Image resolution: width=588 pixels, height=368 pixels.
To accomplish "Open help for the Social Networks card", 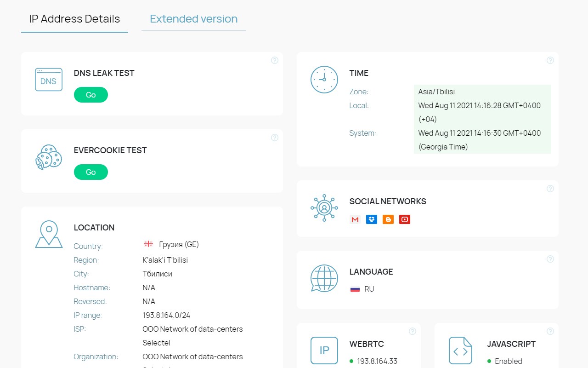I will click(550, 189).
